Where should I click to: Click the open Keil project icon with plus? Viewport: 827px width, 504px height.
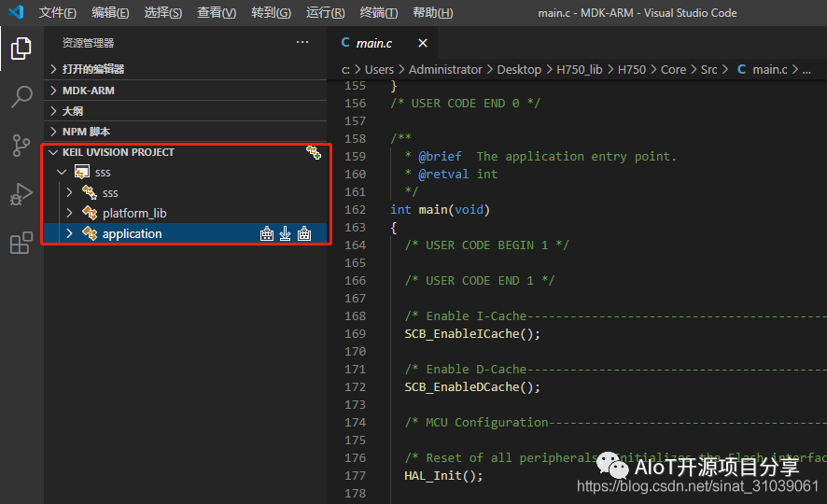(314, 152)
